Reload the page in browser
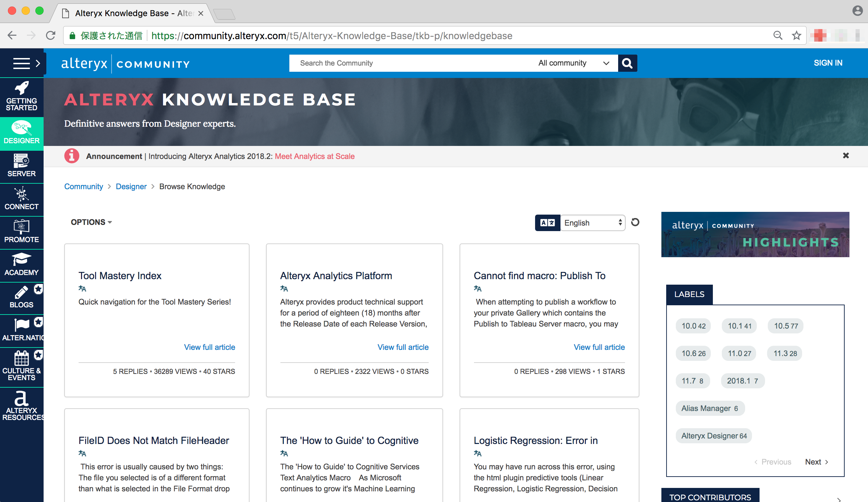This screenshot has height=502, width=868. pos(51,35)
